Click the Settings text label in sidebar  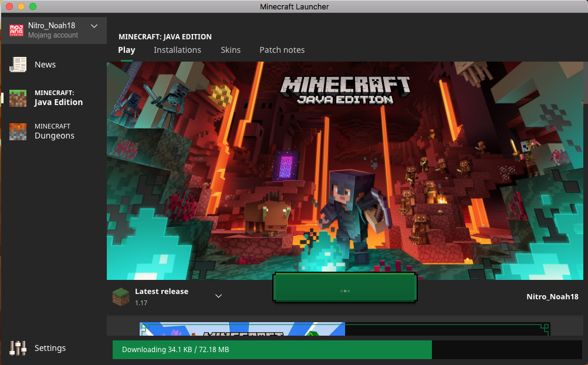[50, 348]
